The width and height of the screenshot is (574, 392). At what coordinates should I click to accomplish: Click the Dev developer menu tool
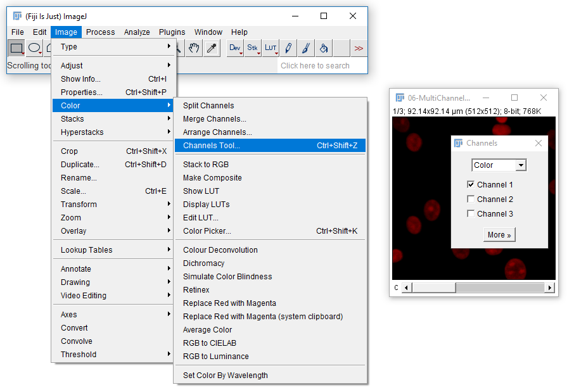coord(235,48)
